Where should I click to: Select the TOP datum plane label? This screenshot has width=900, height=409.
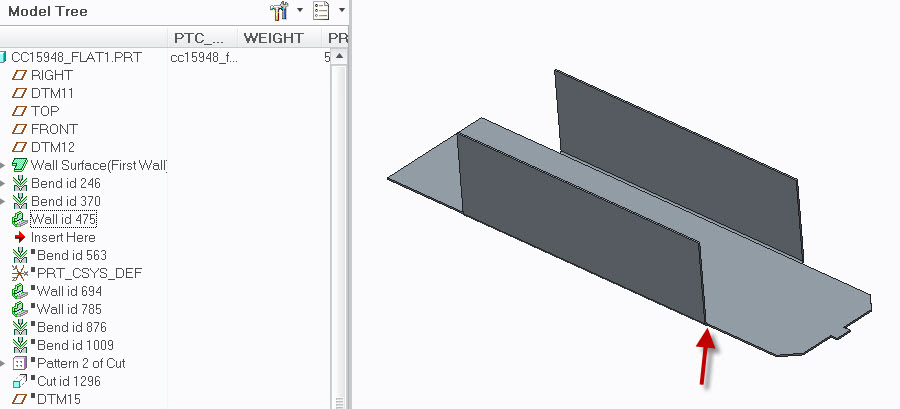(x=45, y=111)
